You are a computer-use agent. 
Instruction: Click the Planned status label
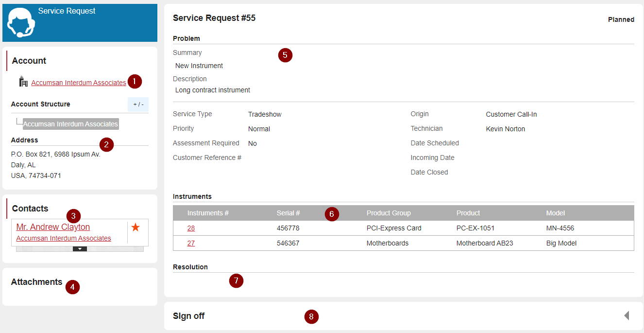621,19
